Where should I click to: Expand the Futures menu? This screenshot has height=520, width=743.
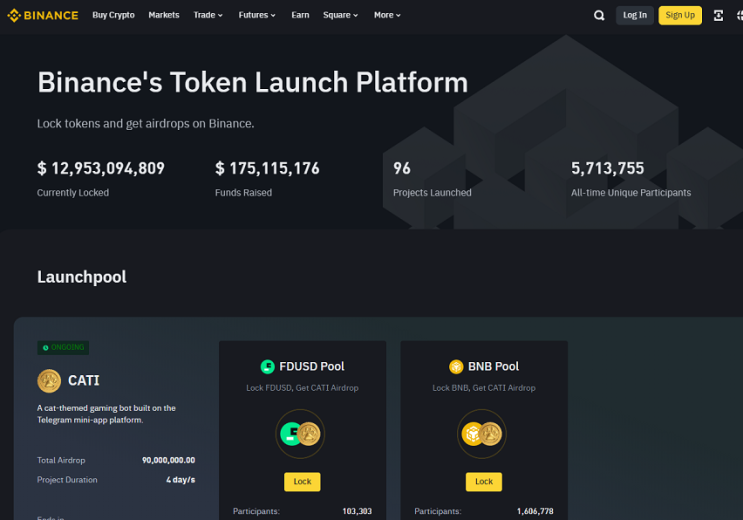(257, 15)
